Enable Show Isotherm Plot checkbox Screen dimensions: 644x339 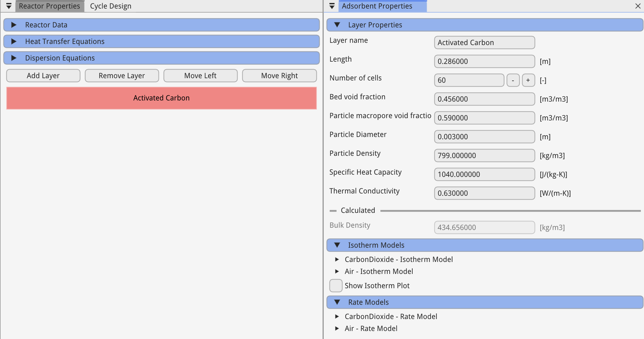336,286
